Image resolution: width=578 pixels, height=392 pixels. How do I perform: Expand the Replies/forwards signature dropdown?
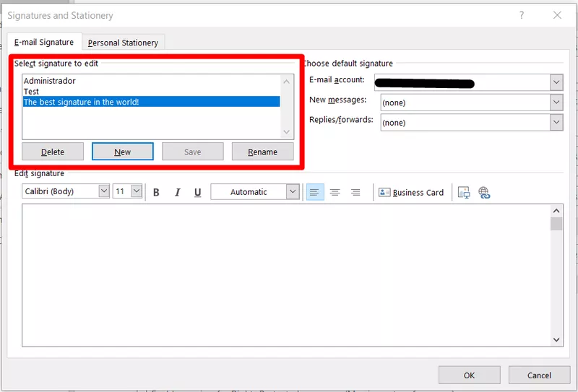[x=556, y=122]
